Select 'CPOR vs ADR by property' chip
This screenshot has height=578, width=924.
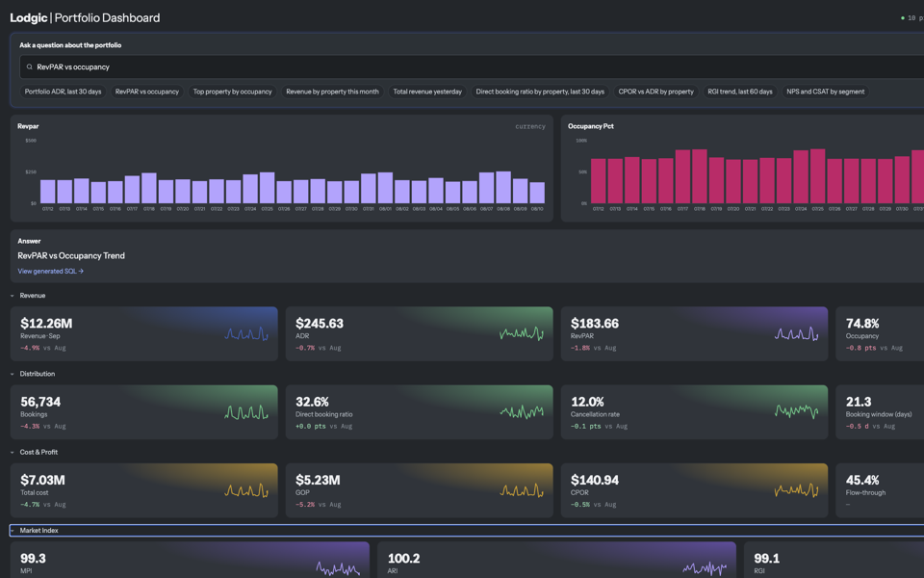point(655,92)
